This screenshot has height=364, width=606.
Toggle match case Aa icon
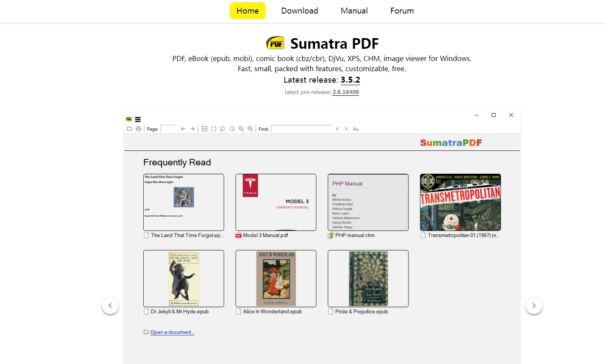[356, 129]
